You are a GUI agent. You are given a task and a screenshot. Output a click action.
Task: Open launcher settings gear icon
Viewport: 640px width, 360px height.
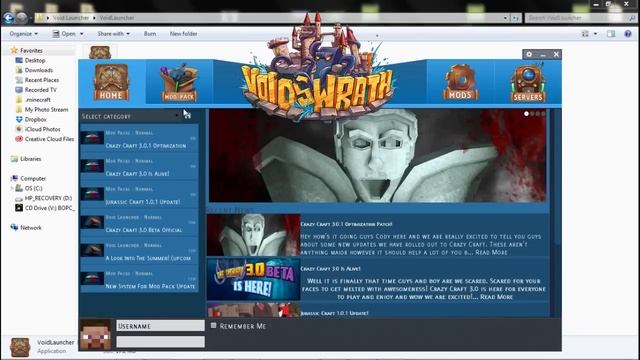(529, 54)
